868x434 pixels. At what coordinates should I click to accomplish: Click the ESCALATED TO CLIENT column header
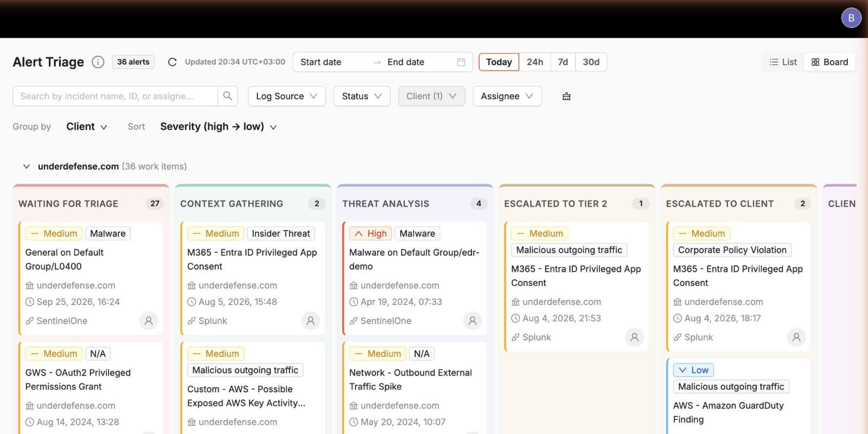point(720,203)
